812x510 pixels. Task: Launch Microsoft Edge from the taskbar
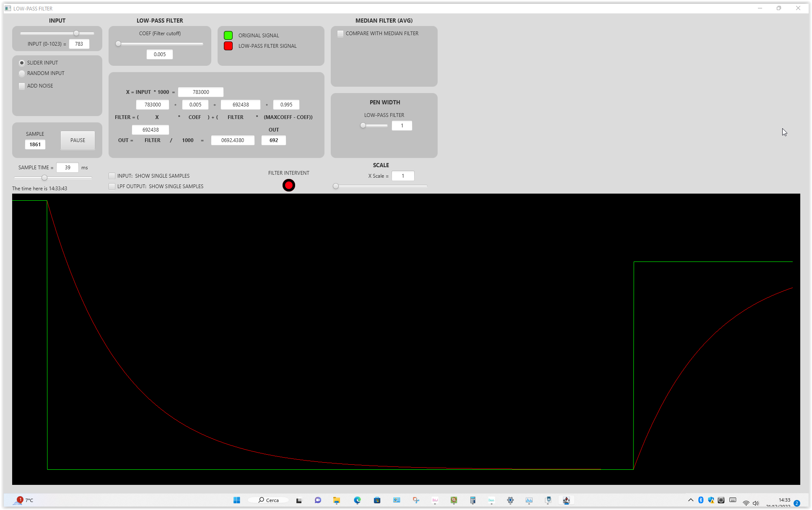[x=357, y=500]
